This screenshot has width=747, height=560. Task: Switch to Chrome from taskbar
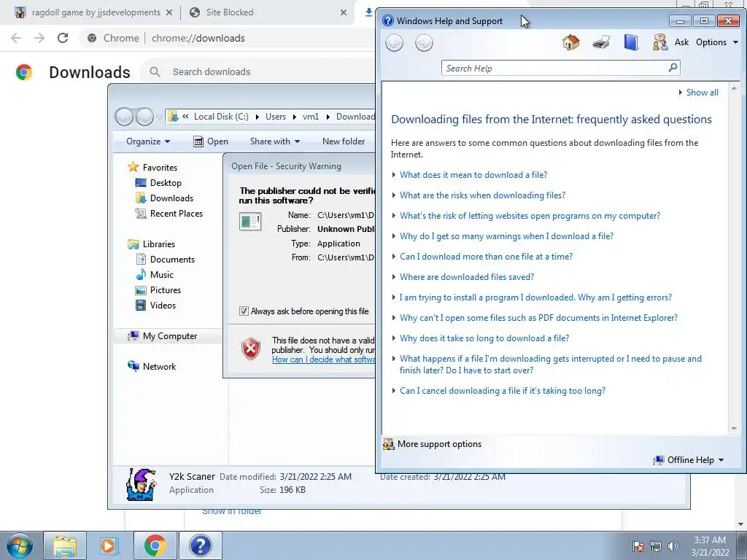(x=155, y=545)
